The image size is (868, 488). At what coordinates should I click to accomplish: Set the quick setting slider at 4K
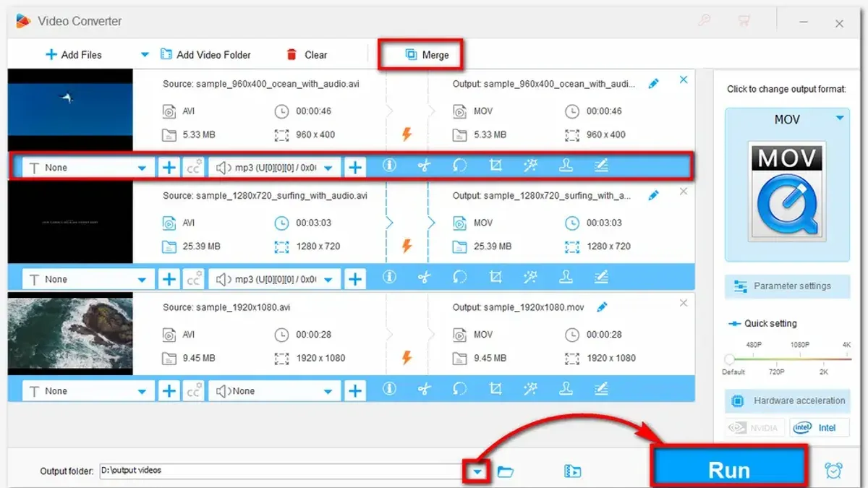846,359
